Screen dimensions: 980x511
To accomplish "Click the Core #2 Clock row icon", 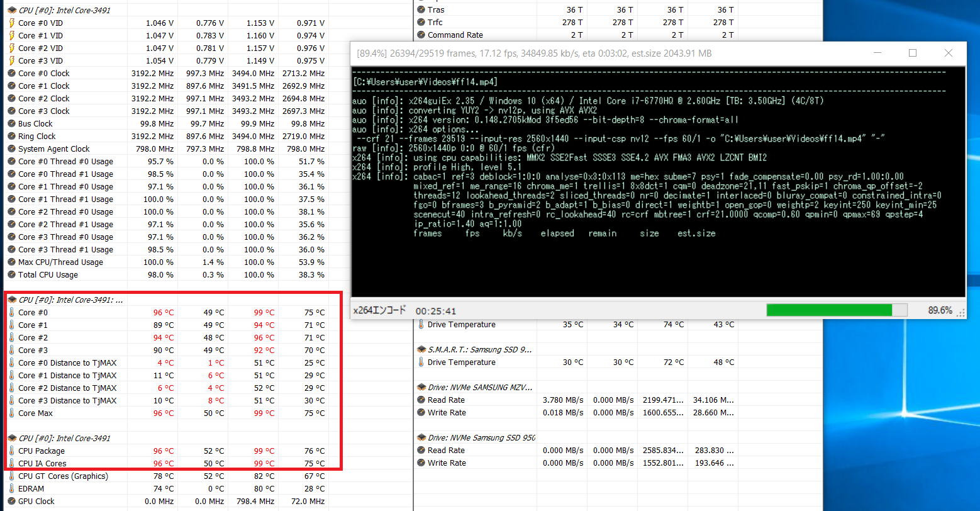I will tap(11, 98).
